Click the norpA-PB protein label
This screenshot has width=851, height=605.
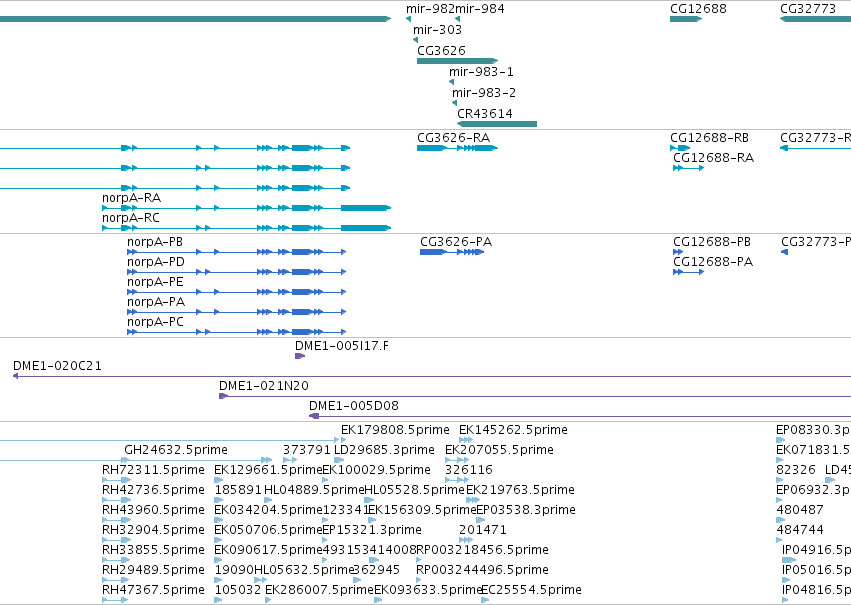(155, 242)
